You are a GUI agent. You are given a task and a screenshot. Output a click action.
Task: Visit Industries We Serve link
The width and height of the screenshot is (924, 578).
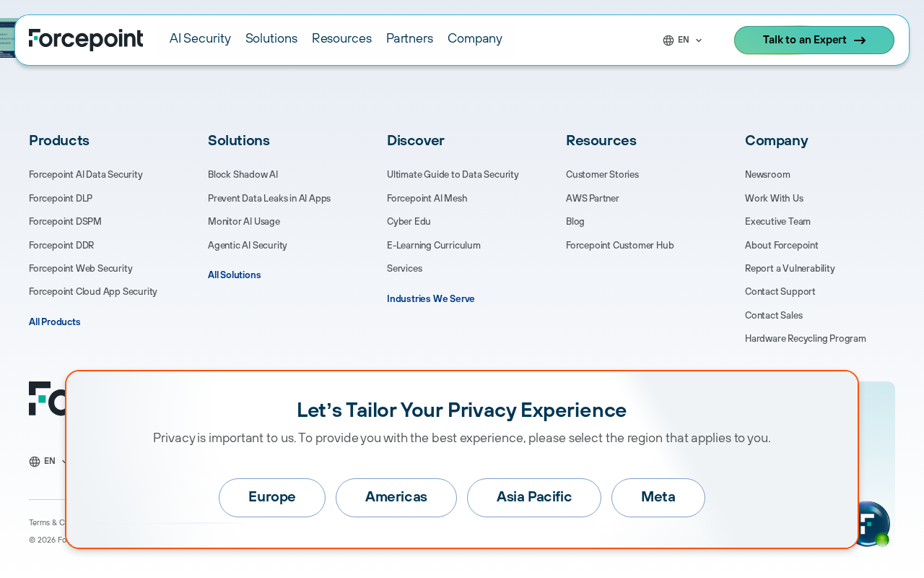pyautogui.click(x=431, y=299)
